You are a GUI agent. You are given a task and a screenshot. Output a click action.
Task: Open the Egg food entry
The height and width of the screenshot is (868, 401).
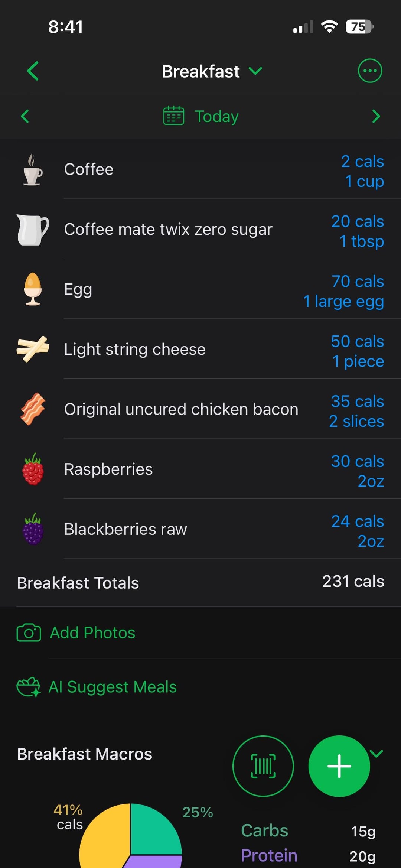point(78,289)
